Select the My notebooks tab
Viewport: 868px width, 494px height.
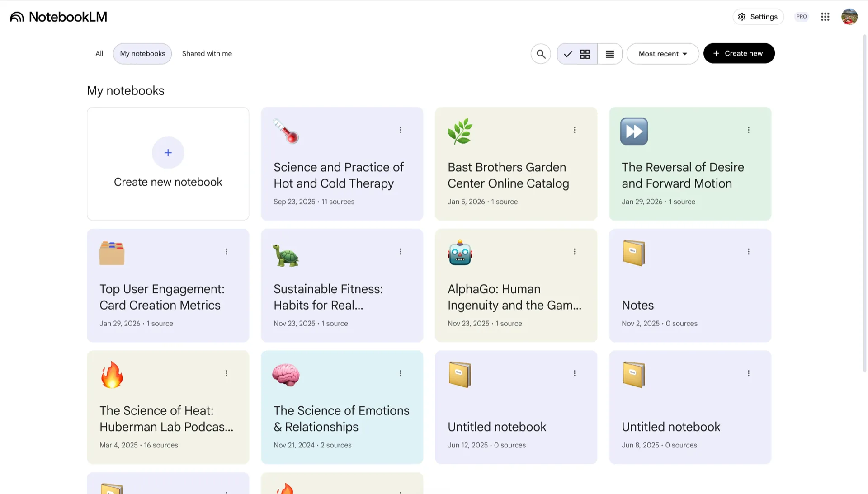pyautogui.click(x=142, y=54)
